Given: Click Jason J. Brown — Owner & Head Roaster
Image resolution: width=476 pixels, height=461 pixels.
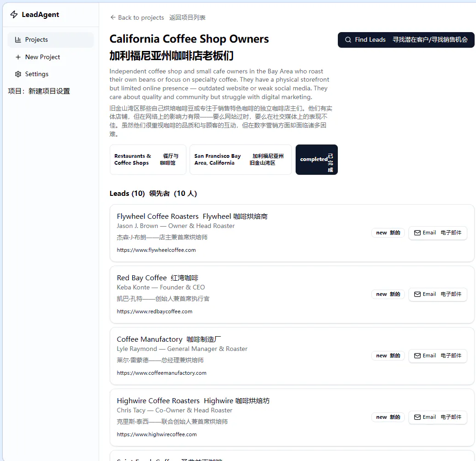Looking at the screenshot, I should (176, 226).
